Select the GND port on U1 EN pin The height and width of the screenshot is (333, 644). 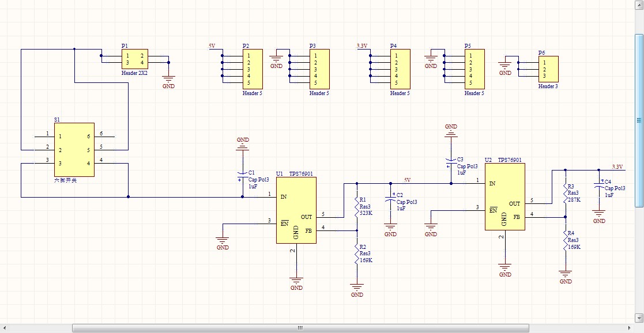tap(222, 243)
